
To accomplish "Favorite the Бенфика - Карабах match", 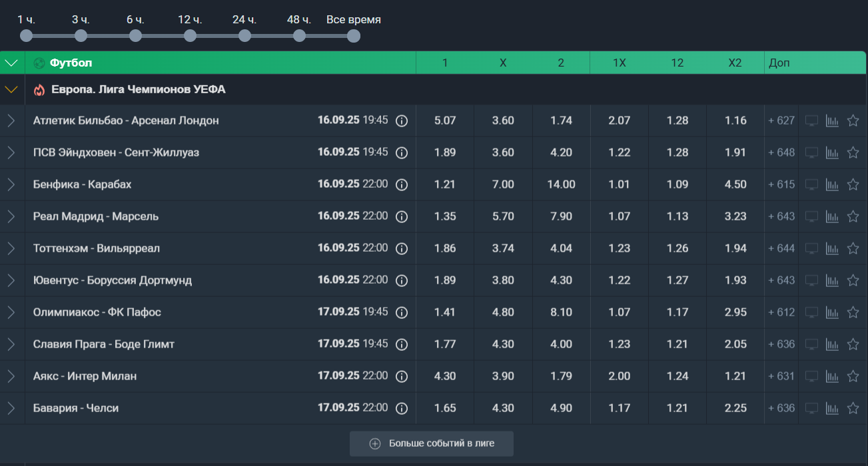I will point(853,184).
